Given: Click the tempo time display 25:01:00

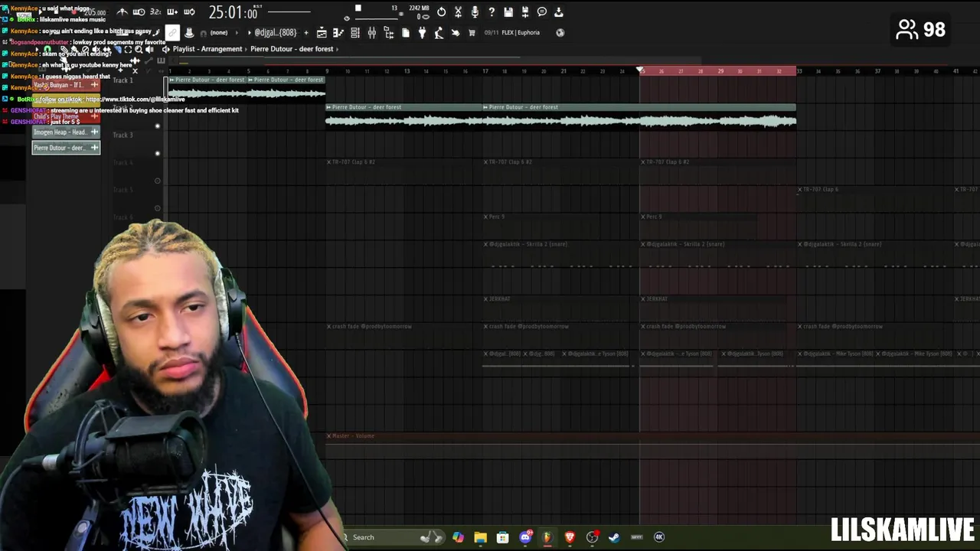Looking at the screenshot, I should point(233,13).
